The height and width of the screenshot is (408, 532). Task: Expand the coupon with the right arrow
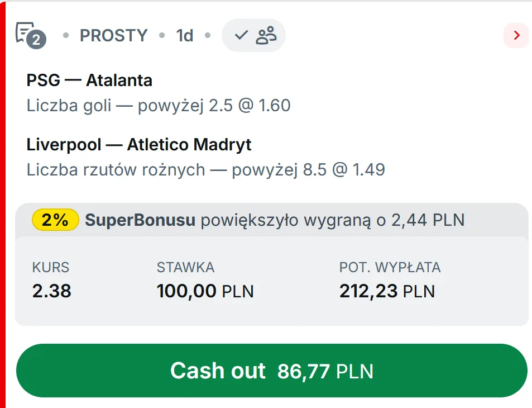pos(516,35)
